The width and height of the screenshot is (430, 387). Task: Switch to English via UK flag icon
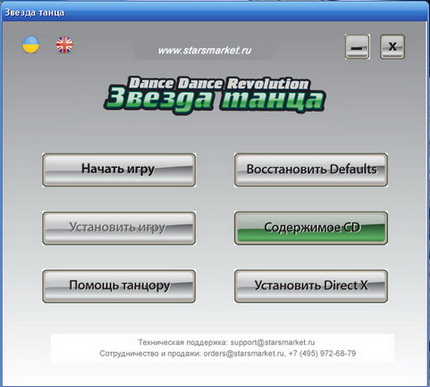(x=64, y=45)
